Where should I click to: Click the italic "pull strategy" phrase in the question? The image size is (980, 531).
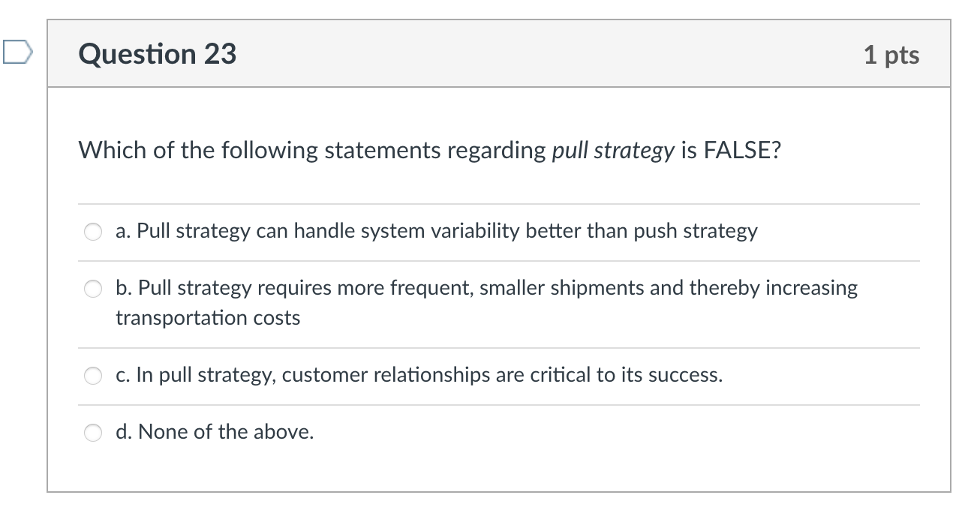pyautogui.click(x=613, y=151)
